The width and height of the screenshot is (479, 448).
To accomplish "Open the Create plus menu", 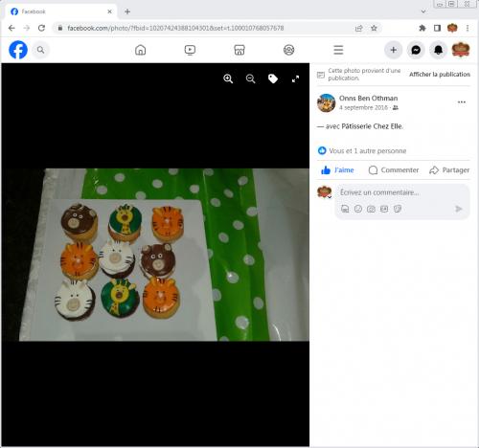I will (x=394, y=50).
